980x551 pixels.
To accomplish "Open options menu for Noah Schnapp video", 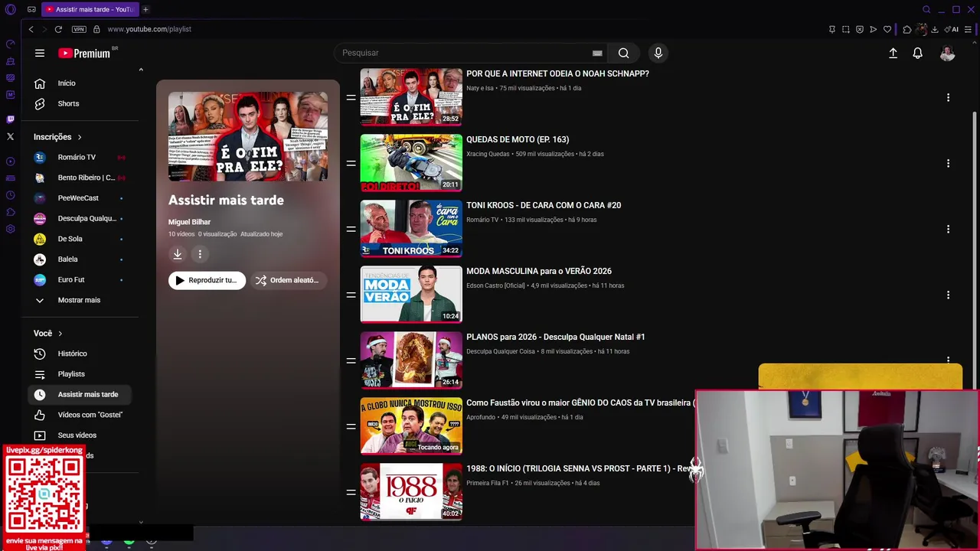I will pyautogui.click(x=948, y=97).
